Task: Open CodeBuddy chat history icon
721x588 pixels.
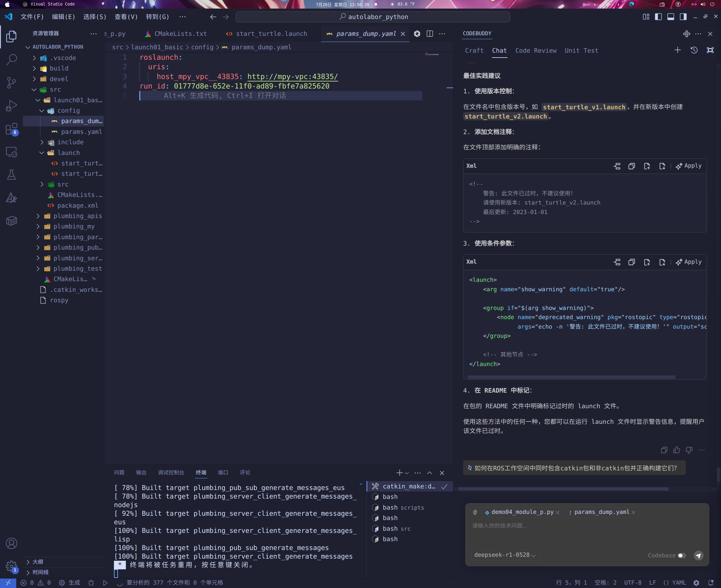Action: (x=694, y=50)
